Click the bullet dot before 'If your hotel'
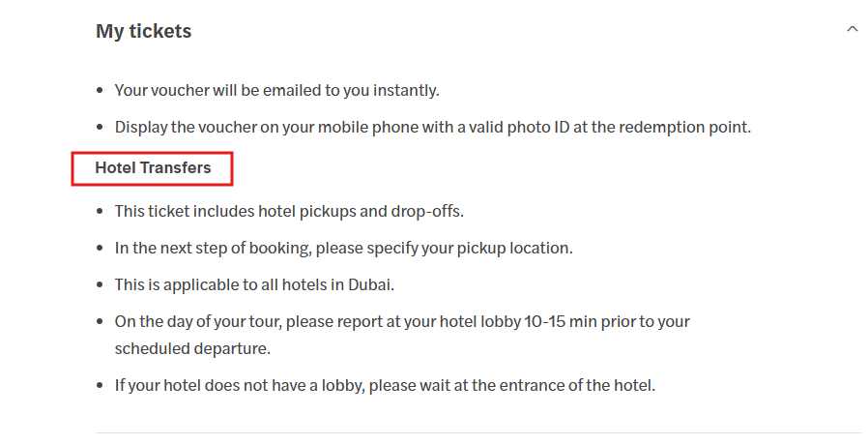 pyautogui.click(x=101, y=386)
